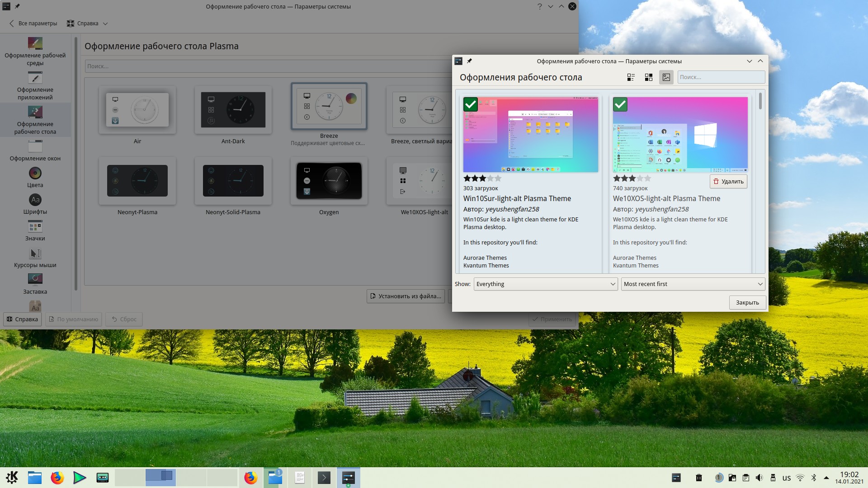The height and width of the screenshot is (488, 868).
Task: Open Цвета in settings sidebar
Action: [35, 178]
